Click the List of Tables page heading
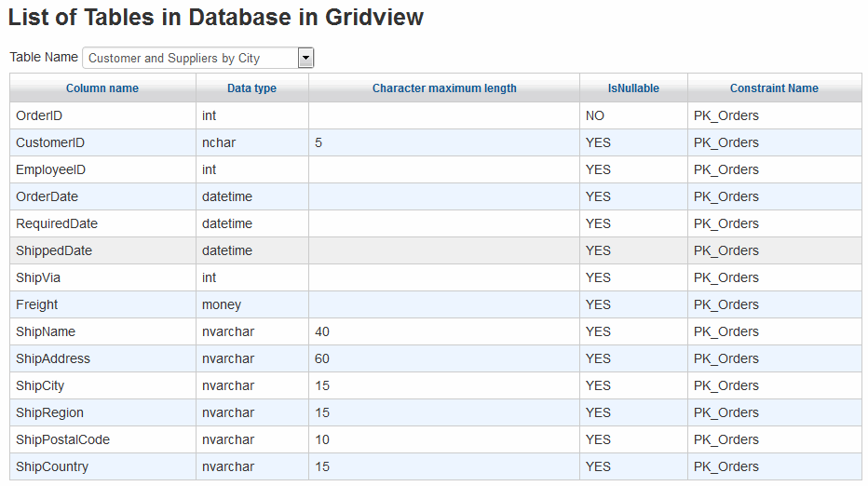The height and width of the screenshot is (486, 868). (216, 17)
